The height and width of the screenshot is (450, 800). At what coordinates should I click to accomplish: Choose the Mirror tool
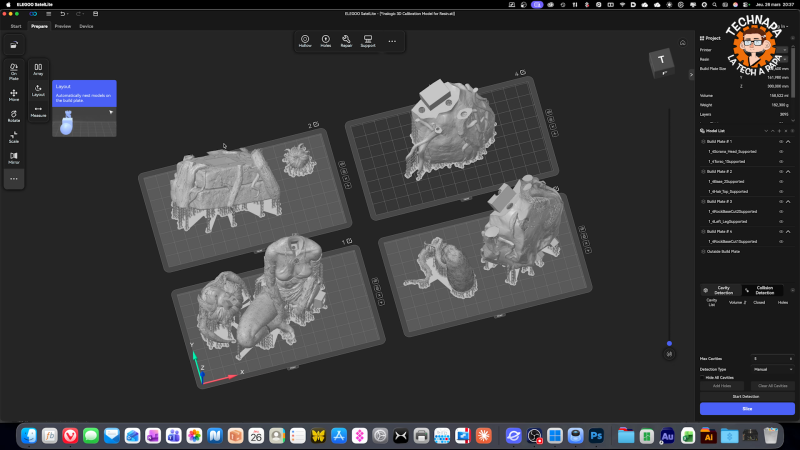pyautogui.click(x=14, y=158)
